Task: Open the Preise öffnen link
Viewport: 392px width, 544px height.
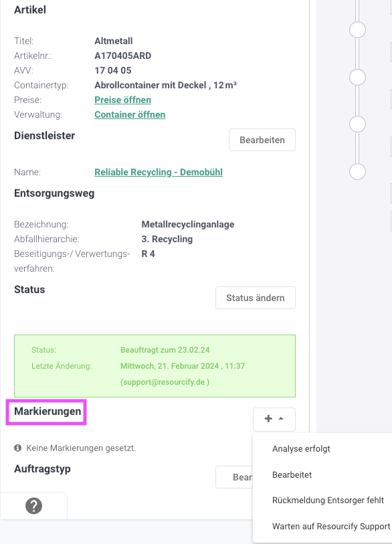Action: 123,100
